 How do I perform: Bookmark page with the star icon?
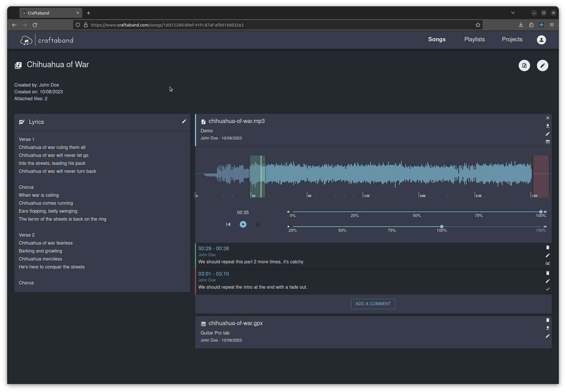(478, 25)
